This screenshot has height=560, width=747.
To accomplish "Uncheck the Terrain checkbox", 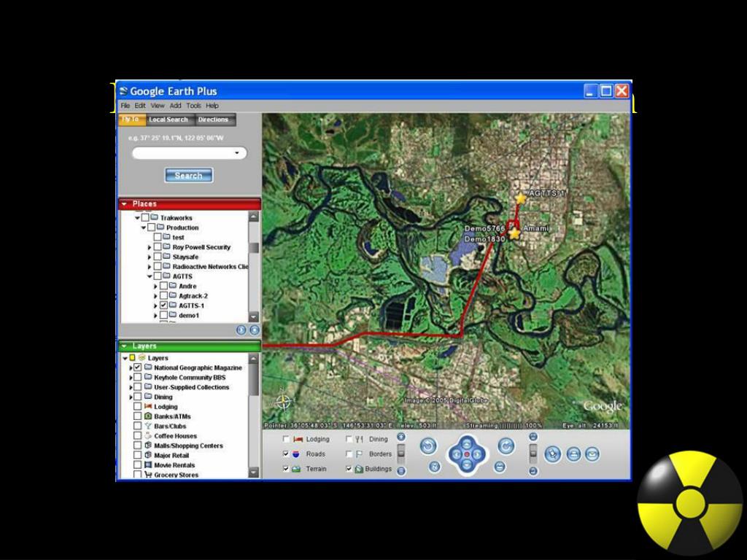I will (x=286, y=469).
